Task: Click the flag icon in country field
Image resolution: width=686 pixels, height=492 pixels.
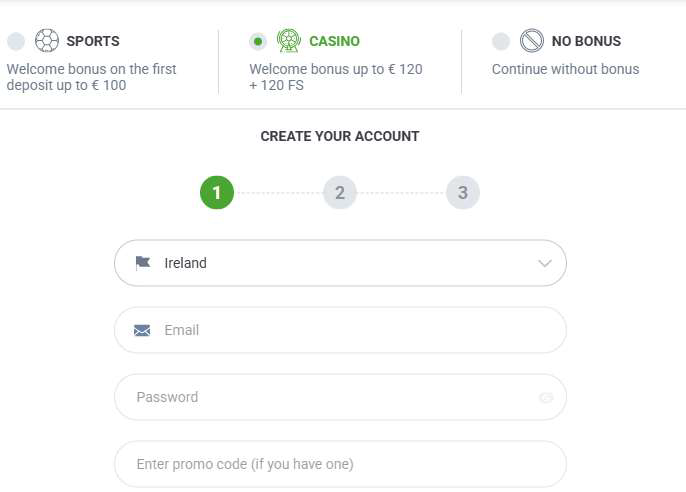Action: [x=143, y=263]
